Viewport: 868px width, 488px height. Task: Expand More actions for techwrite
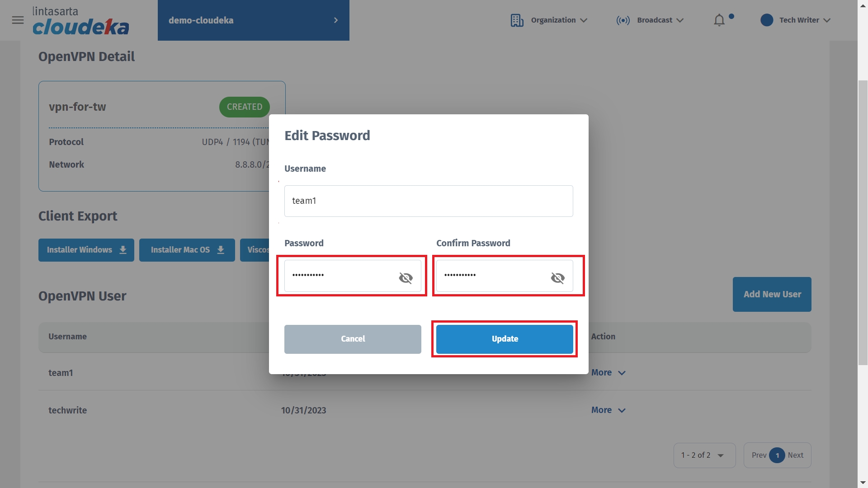(x=608, y=410)
